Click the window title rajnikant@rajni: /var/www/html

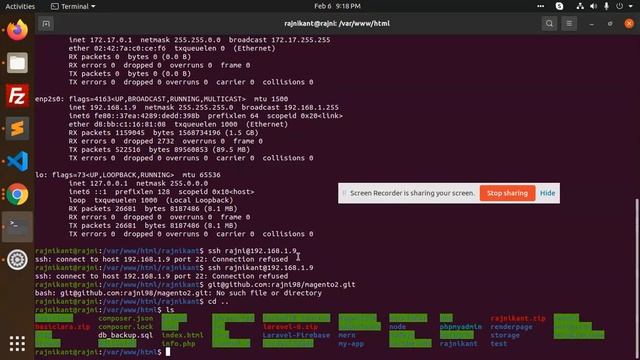[x=337, y=24]
